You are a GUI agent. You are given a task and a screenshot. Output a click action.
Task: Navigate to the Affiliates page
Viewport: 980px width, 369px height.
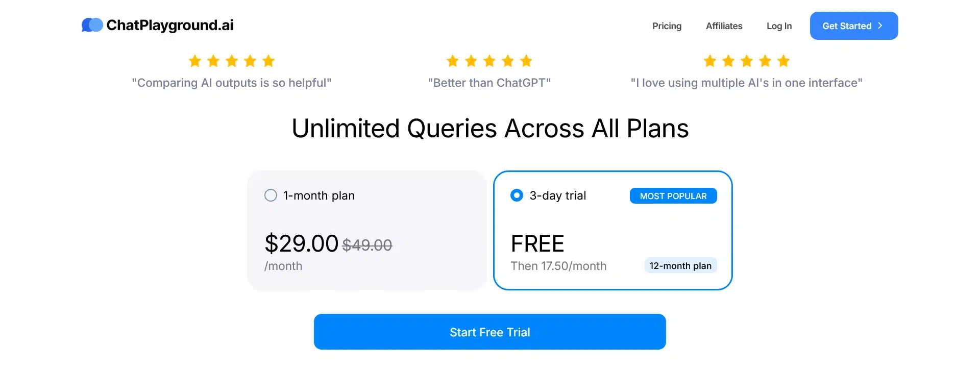[724, 26]
